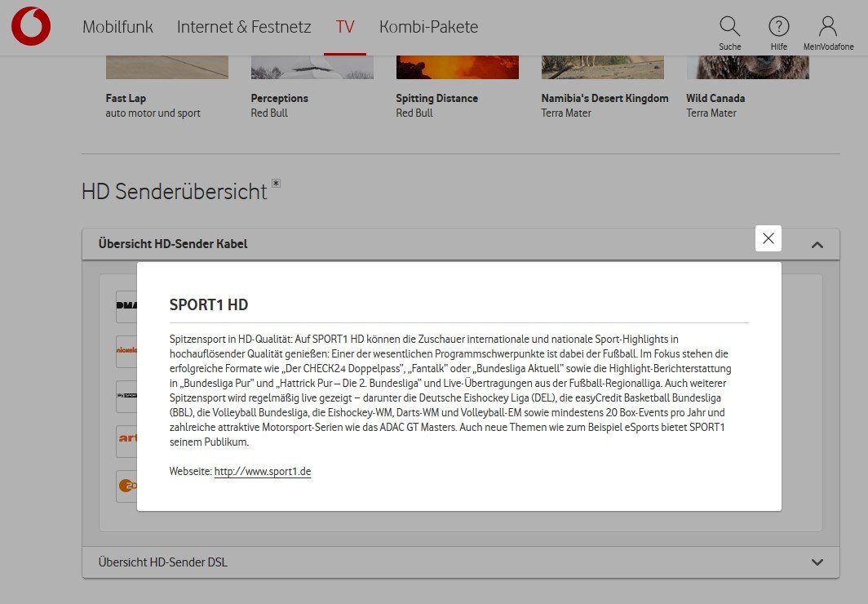Select the TV menu item
Viewport: 868px width, 604px height.
(345, 27)
